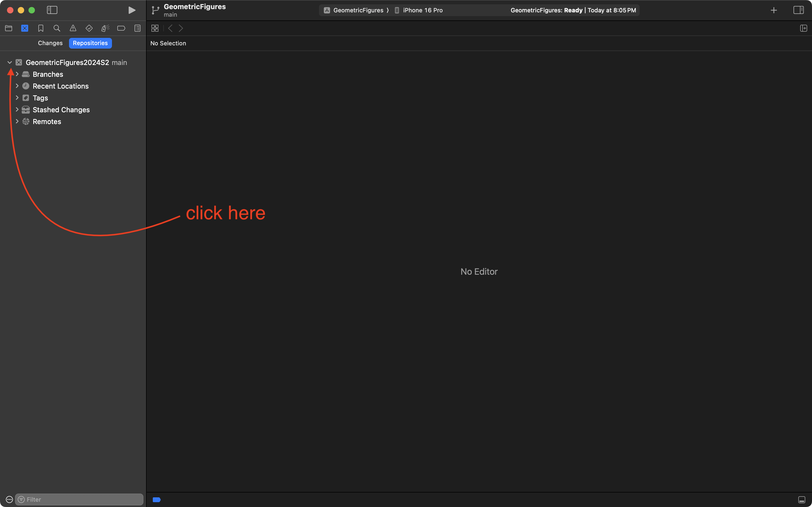Select the Repositories tab
The width and height of the screenshot is (812, 507).
pos(90,43)
